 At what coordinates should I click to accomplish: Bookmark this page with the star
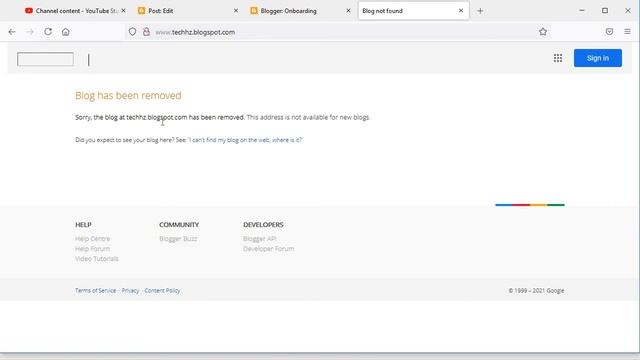(x=543, y=32)
